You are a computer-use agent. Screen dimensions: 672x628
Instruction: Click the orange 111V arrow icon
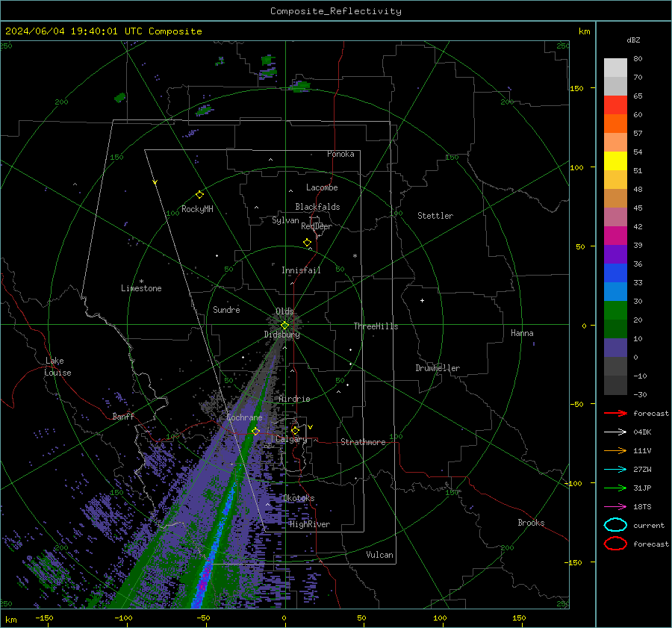(x=615, y=450)
